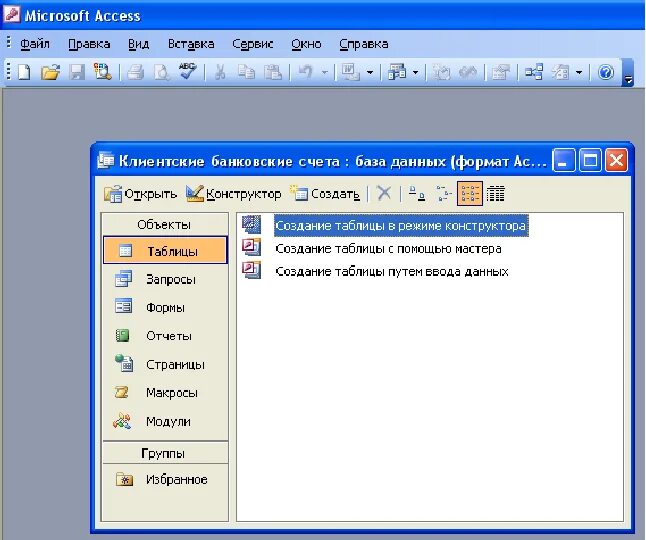The image size is (646, 540).
Task: Switch to Details view
Action: coord(495,193)
